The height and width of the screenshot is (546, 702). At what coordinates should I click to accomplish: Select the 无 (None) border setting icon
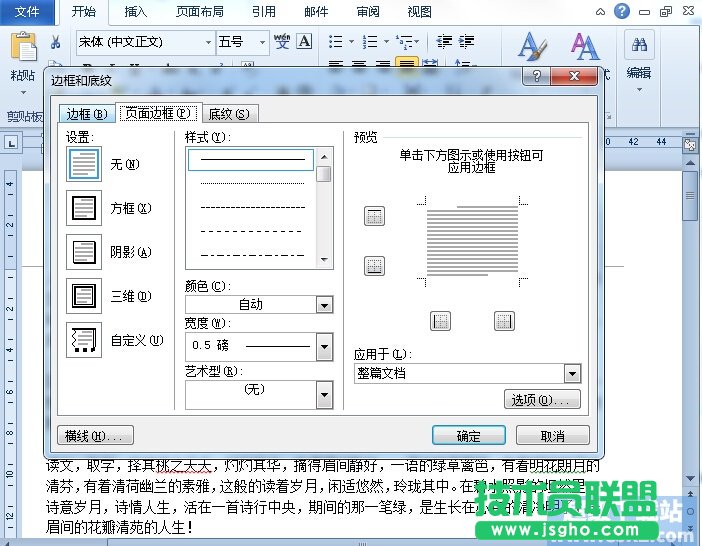[x=84, y=164]
